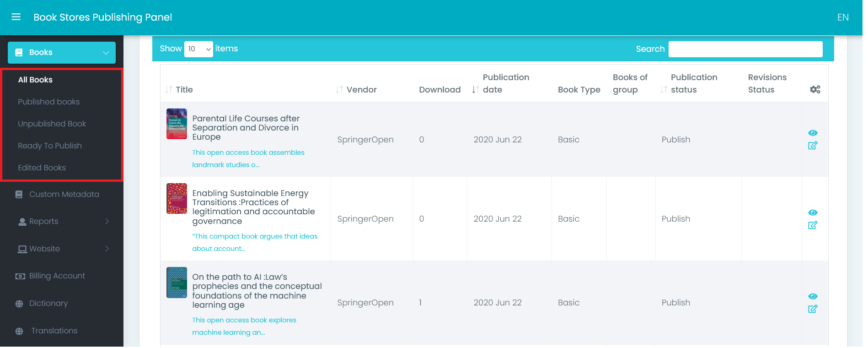Click edit icon for Enabling Sustainable Energy book
868x348 pixels.
click(812, 225)
